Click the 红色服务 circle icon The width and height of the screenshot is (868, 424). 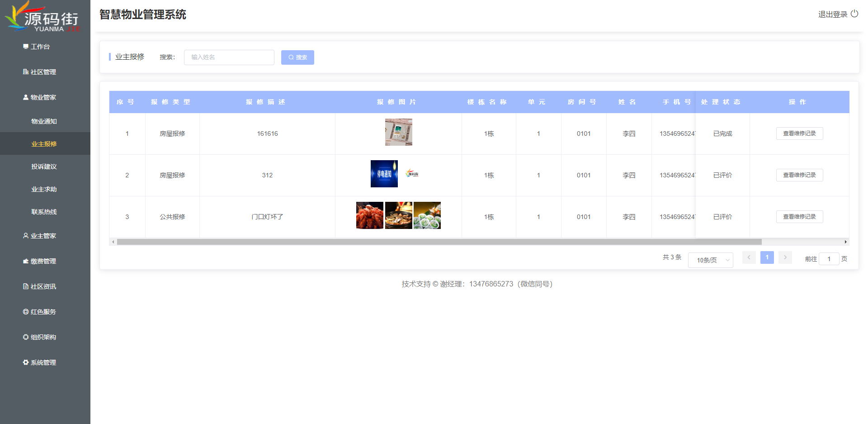tap(26, 312)
